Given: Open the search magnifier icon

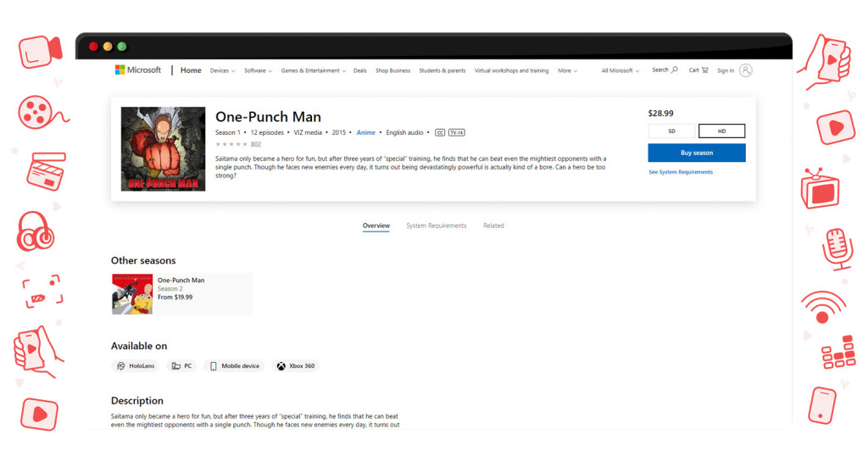Looking at the screenshot, I should [674, 70].
